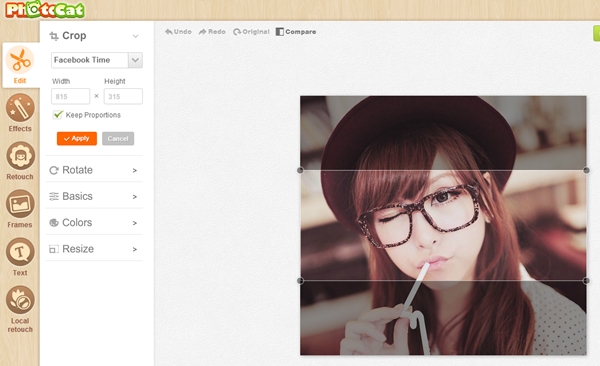
Task: Click the top-right crop handle
Action: tap(586, 170)
